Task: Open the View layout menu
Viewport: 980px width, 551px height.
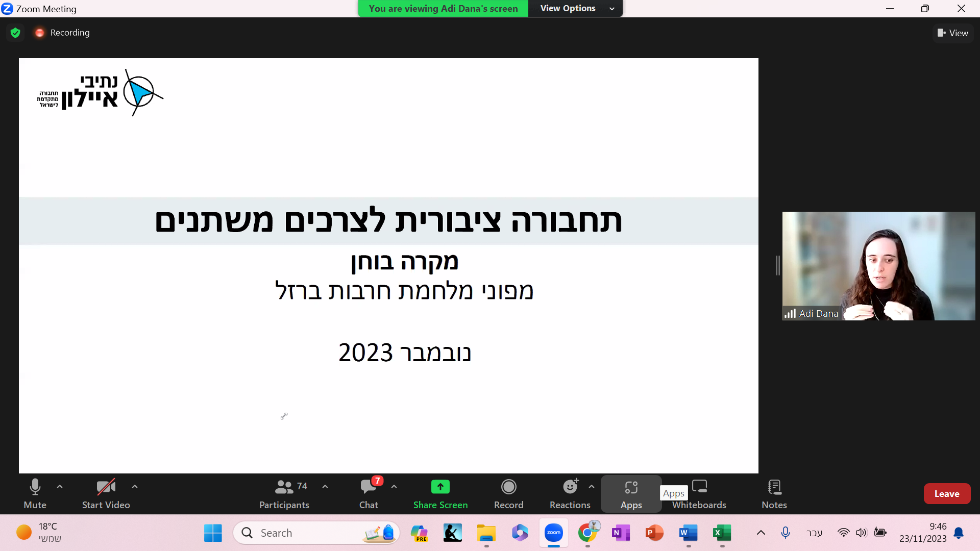Action: click(952, 33)
